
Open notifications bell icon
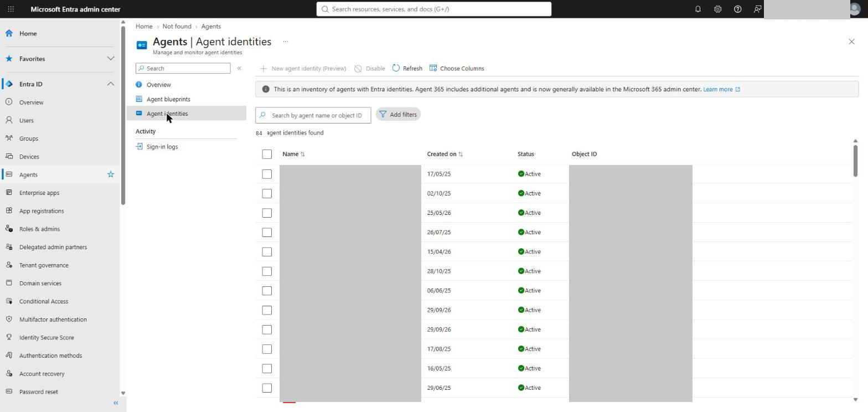click(697, 9)
